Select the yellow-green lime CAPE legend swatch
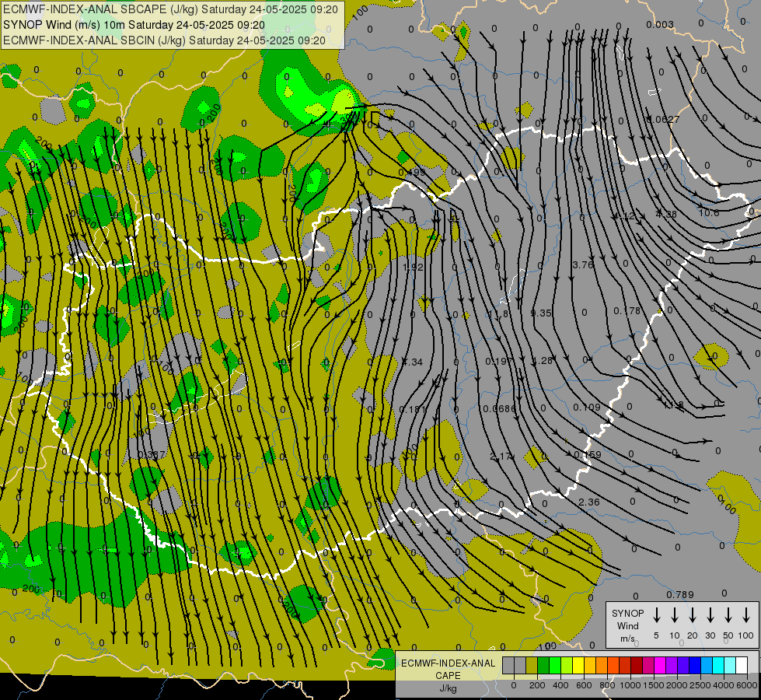Image resolution: width=761 pixels, height=700 pixels. 567,666
